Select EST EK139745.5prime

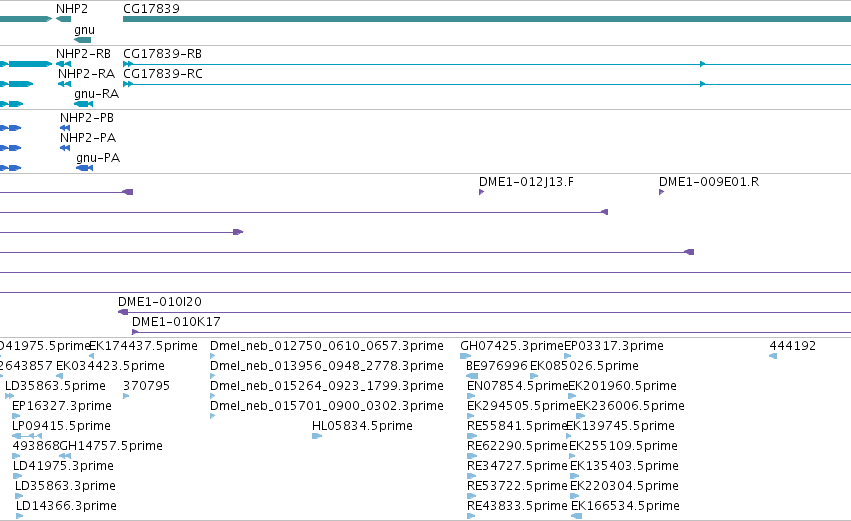point(620,426)
